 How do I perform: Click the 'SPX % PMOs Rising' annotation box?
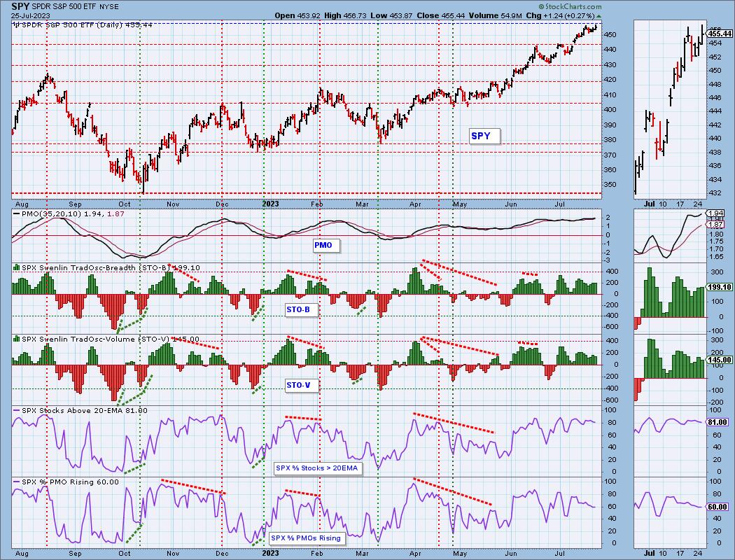[x=306, y=538]
